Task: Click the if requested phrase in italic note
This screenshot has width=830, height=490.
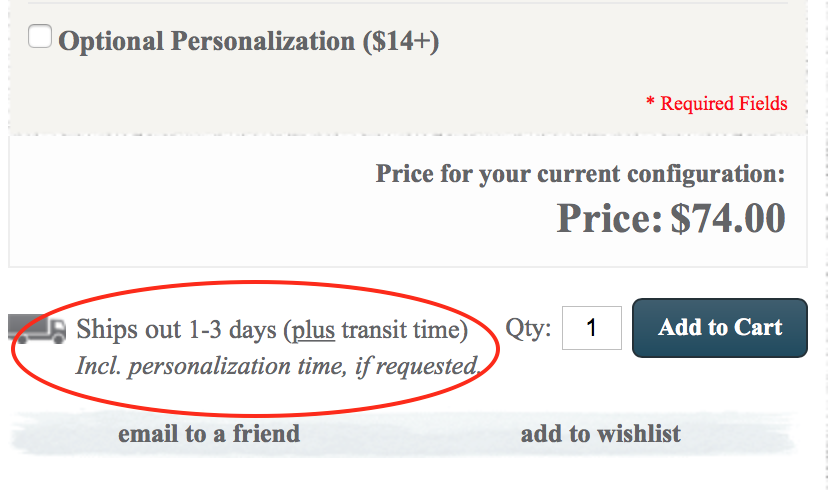Action: (x=418, y=366)
